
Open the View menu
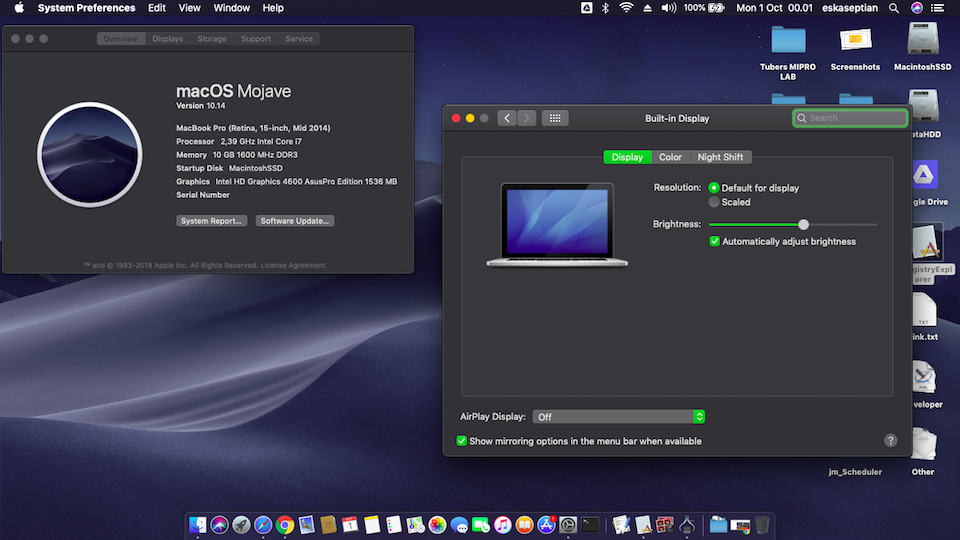point(189,8)
